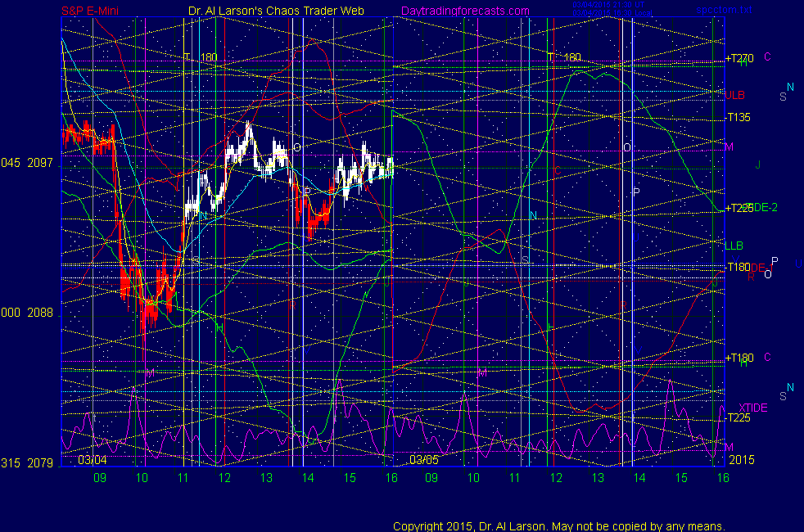804x532 pixels.
Task: Select the ULB level label
Action: 734,95
